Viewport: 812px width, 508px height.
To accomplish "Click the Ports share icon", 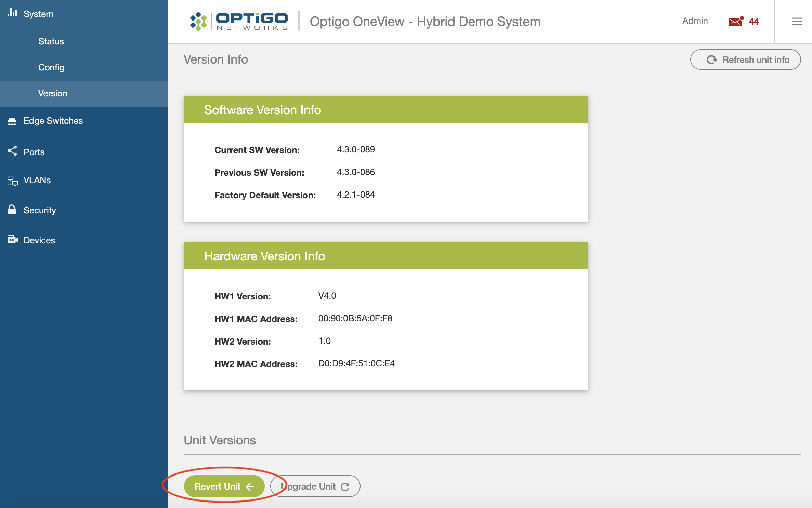I will [x=12, y=152].
